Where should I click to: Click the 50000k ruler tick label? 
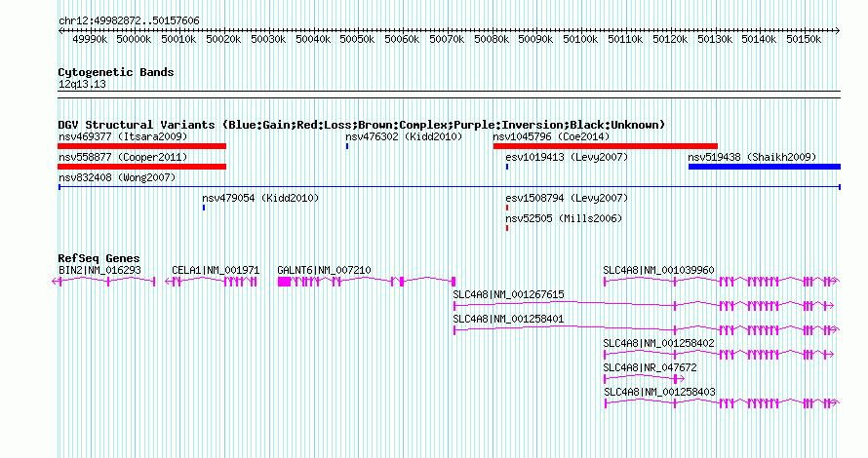pos(134,39)
